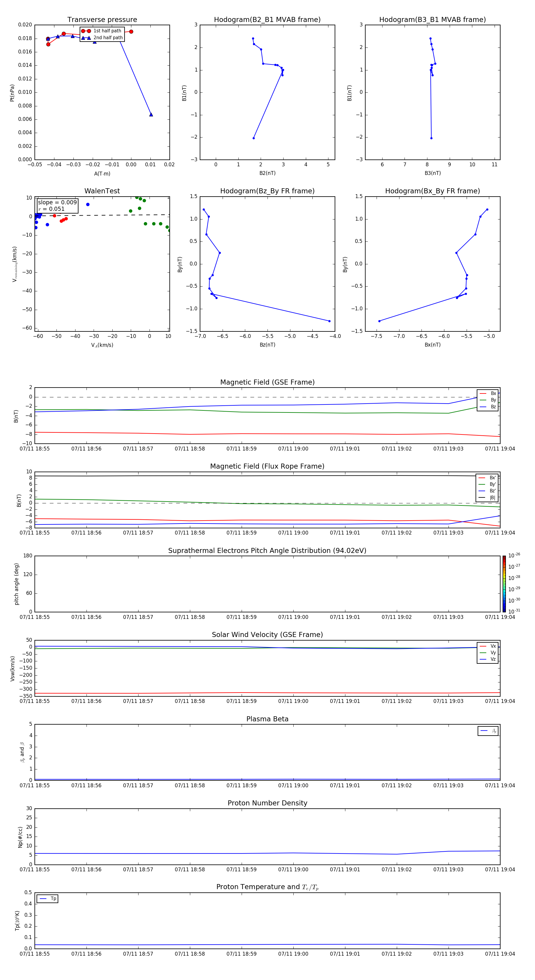The height and width of the screenshot is (980, 535).
Task: Click the 'B2(nT)' x-axis label
Action: pyautogui.click(x=267, y=173)
